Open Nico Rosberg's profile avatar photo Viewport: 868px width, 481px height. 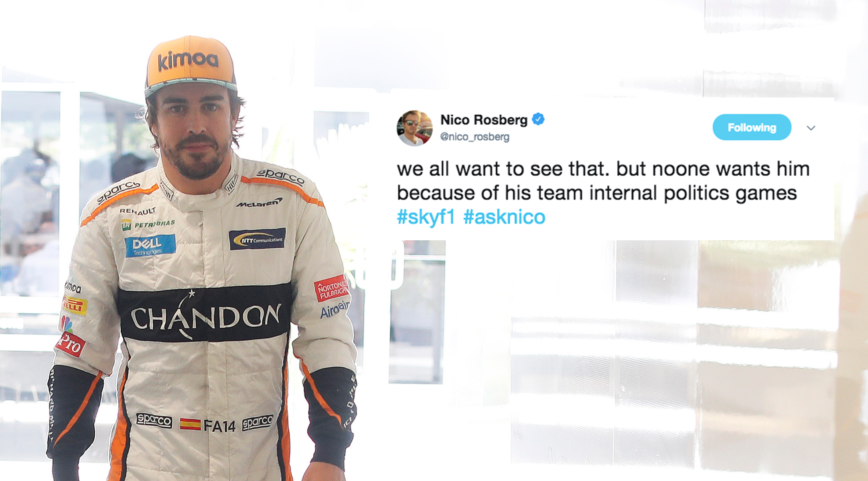(x=414, y=128)
